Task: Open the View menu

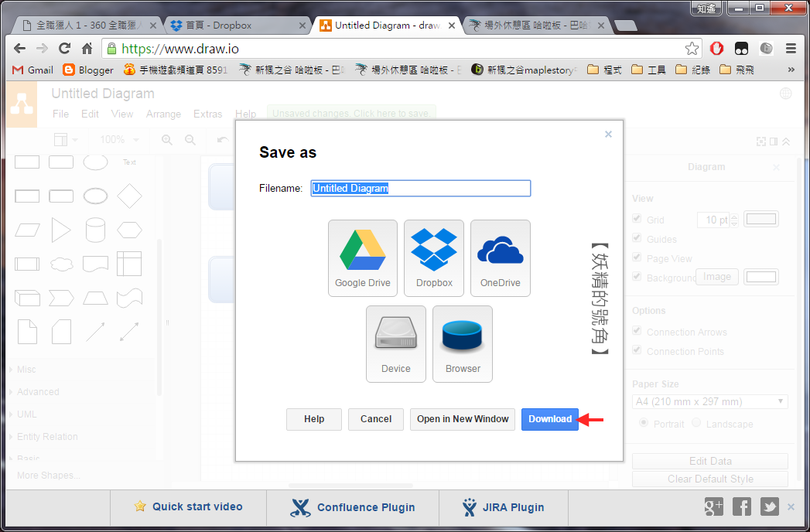Action: click(x=122, y=114)
